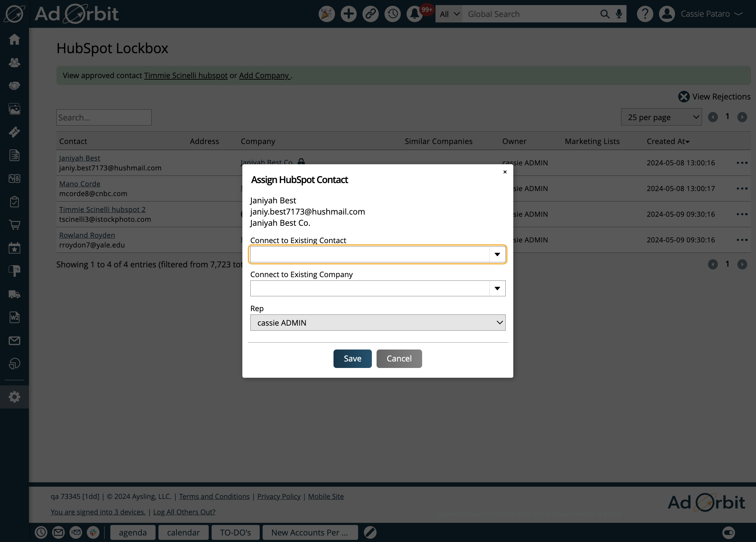Open the calendar tab in bottom bar
This screenshot has width=756, height=542.
[183, 532]
